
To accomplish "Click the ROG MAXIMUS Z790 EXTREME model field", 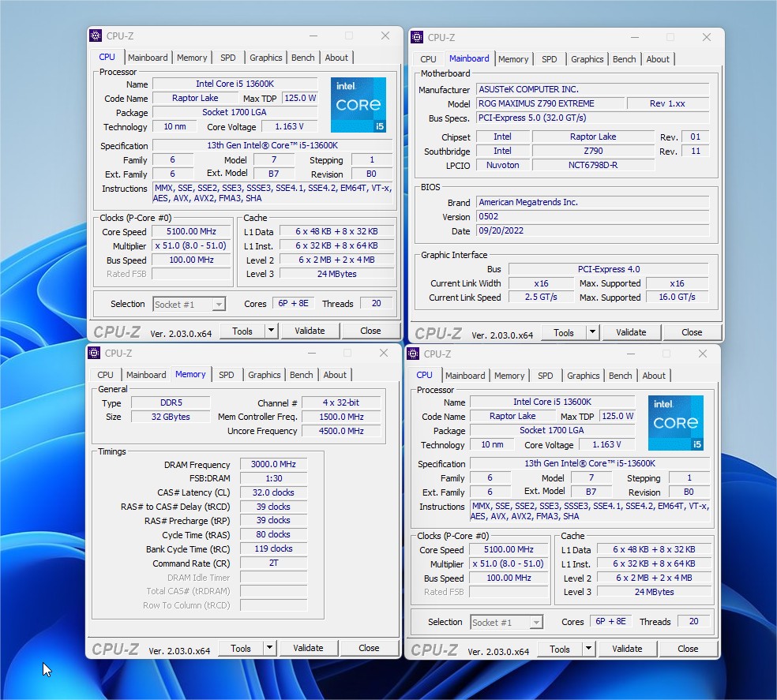I will point(550,103).
